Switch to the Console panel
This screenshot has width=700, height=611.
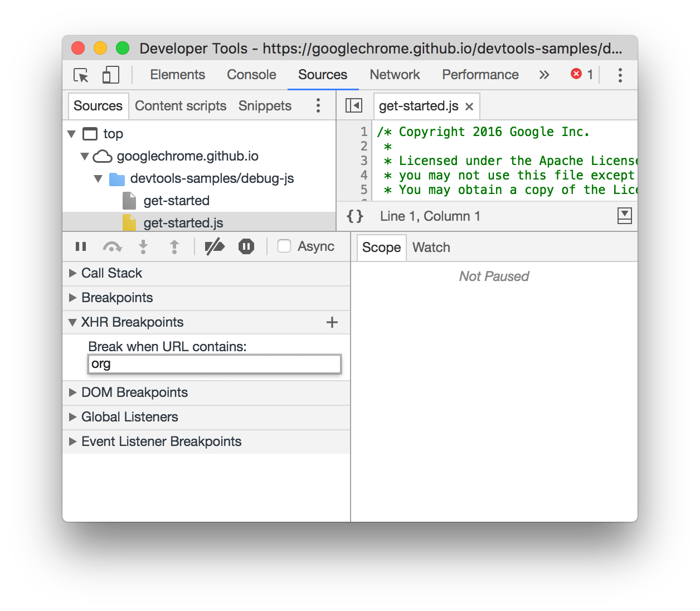click(251, 75)
